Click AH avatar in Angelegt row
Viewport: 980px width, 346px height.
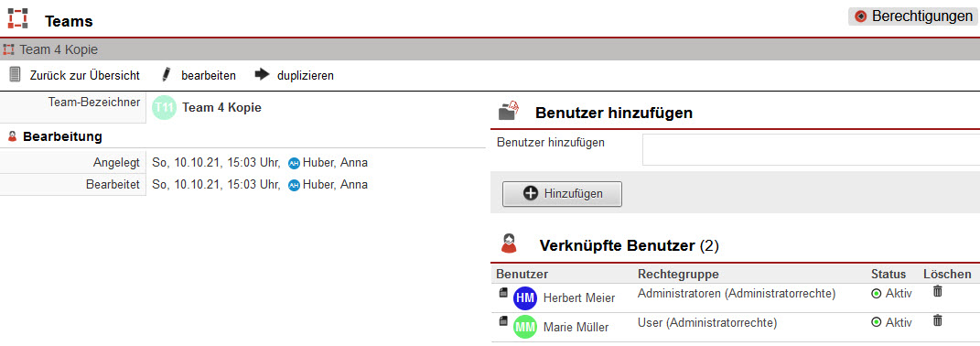point(295,164)
